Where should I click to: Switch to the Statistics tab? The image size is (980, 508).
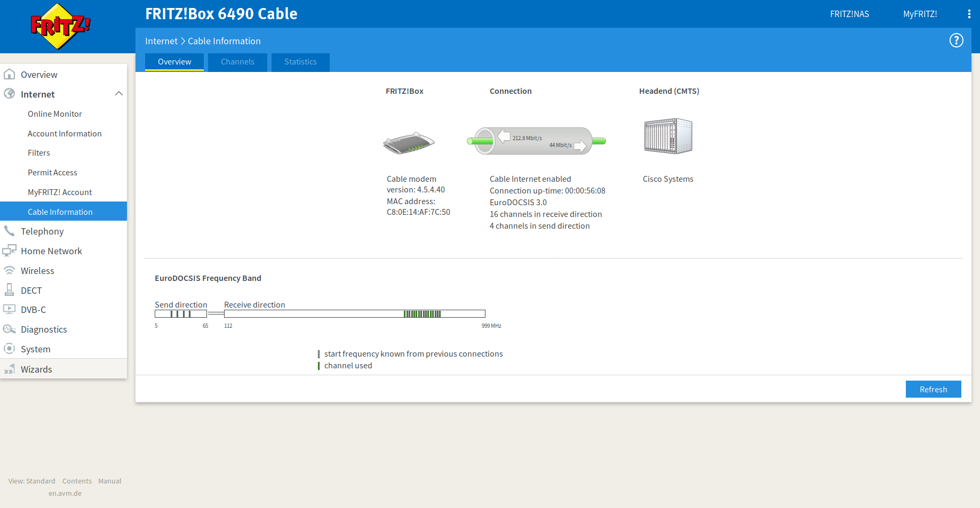[300, 62]
